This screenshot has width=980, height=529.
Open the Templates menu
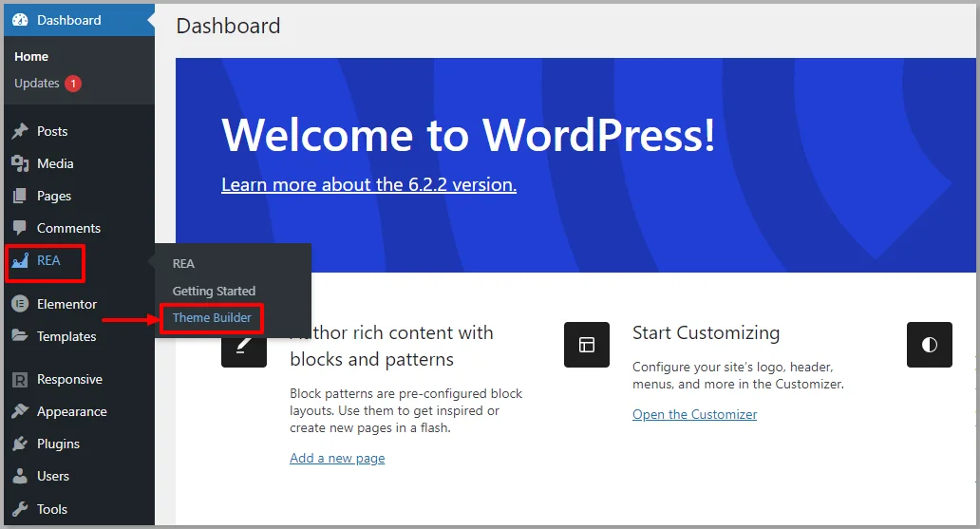click(x=79, y=336)
